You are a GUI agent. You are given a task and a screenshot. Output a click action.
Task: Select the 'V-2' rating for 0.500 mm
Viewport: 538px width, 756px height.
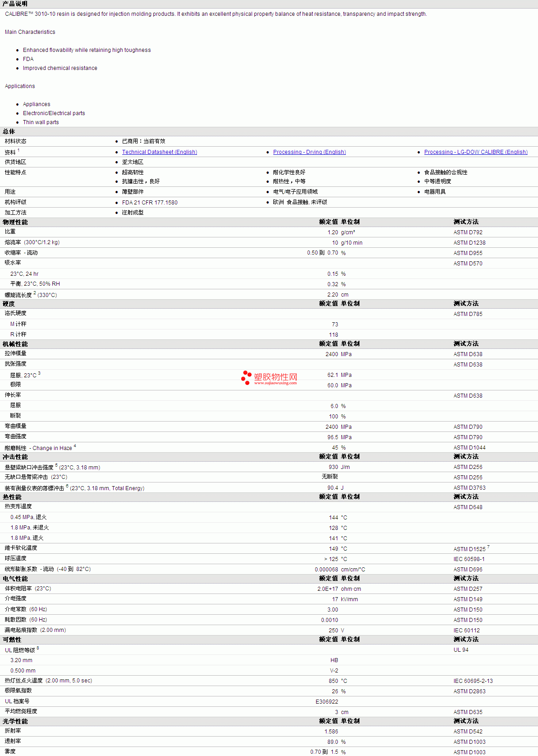point(334,671)
